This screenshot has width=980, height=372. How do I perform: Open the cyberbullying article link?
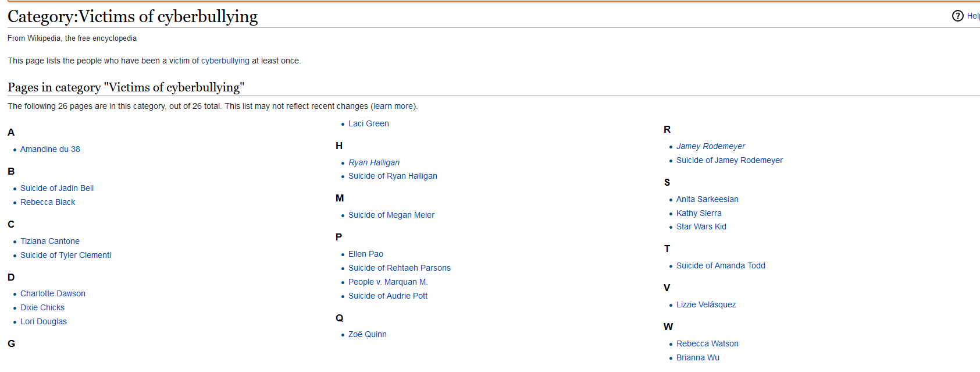click(225, 61)
